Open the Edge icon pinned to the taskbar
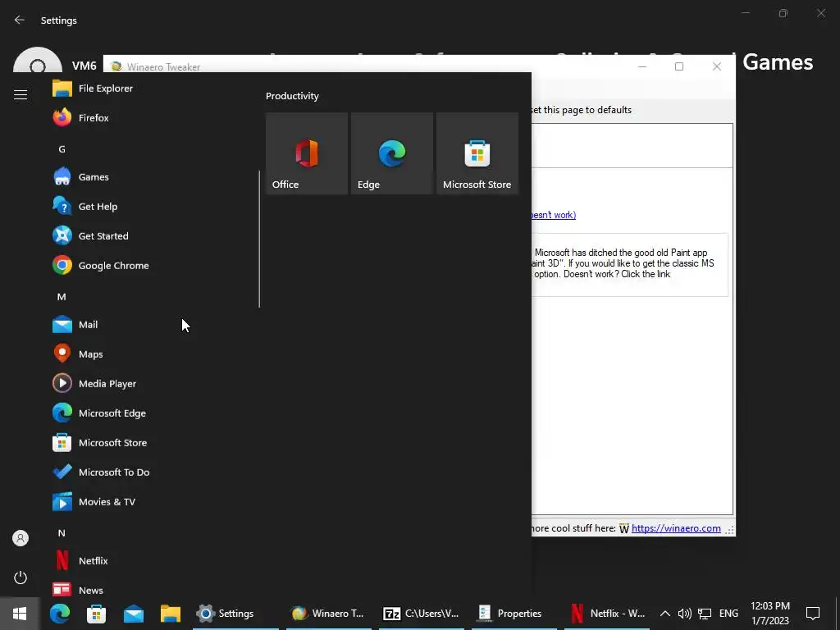Image resolution: width=840 pixels, height=630 pixels. (59, 614)
